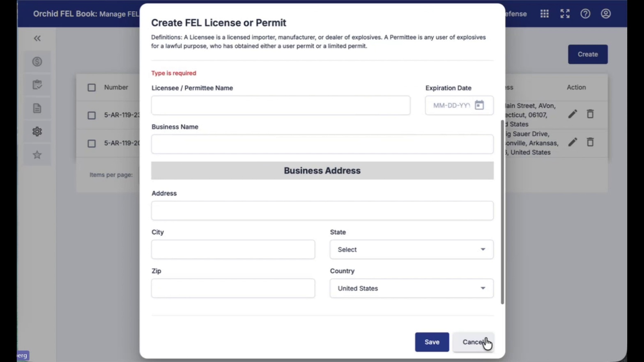Screen dimensions: 644x362
Task: Focus the Zip field
Action: [233, 289]
